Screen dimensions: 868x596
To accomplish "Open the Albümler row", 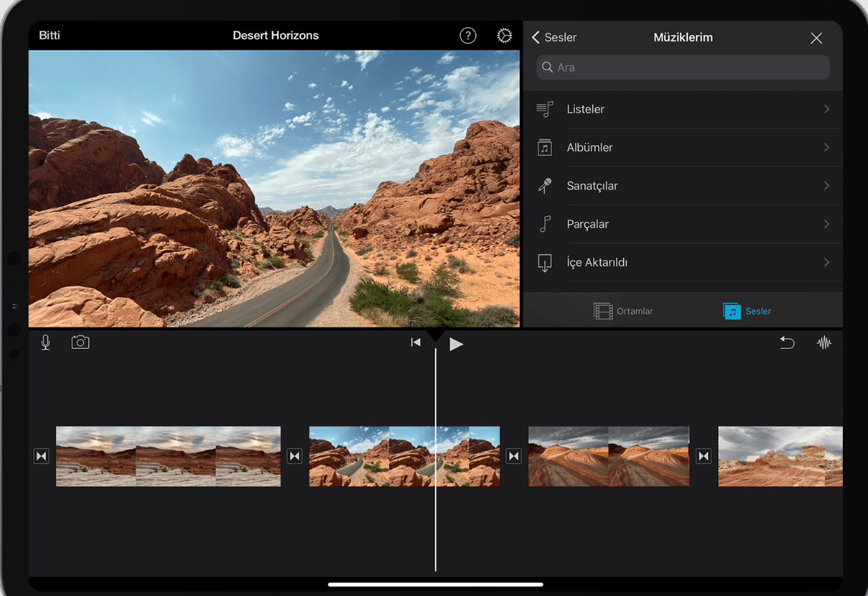I will (x=683, y=148).
